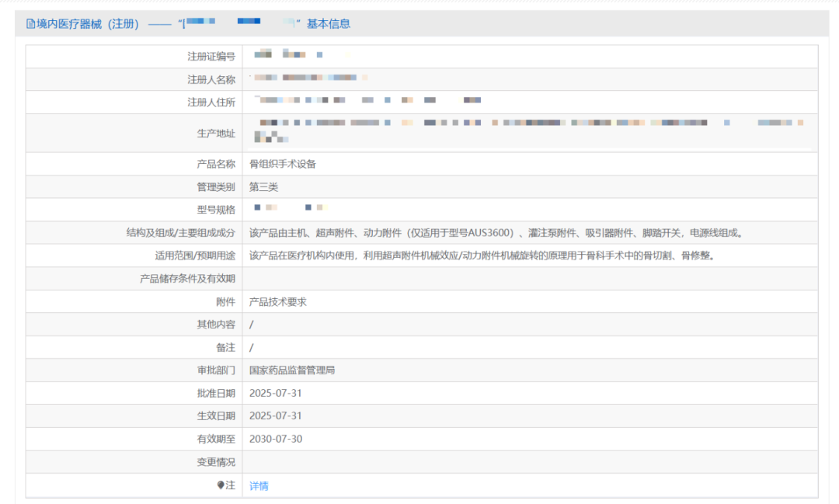This screenshot has width=839, height=504.
Task: Select the 变更情况 row label
Action: tap(215, 462)
